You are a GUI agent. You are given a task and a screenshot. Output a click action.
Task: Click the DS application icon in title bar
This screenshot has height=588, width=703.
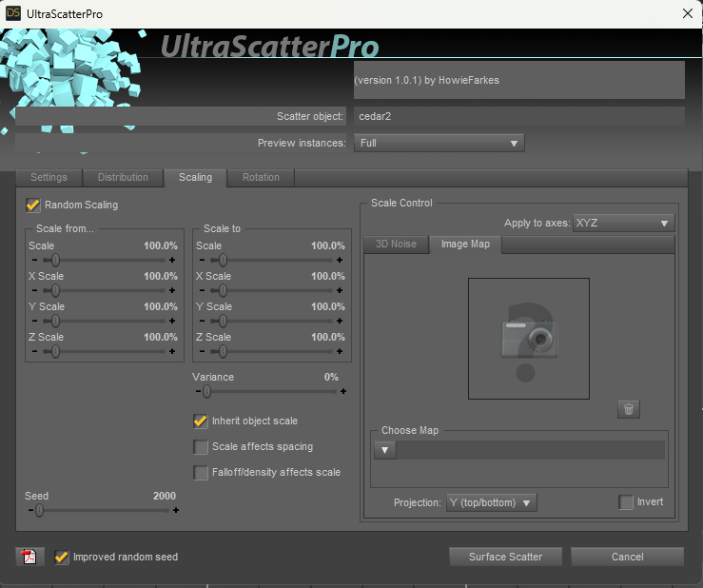[x=13, y=13]
